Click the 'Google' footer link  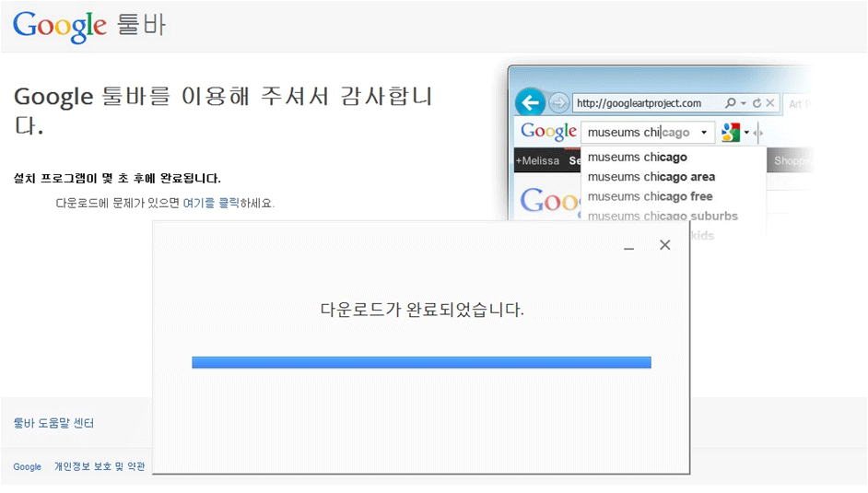(x=27, y=466)
